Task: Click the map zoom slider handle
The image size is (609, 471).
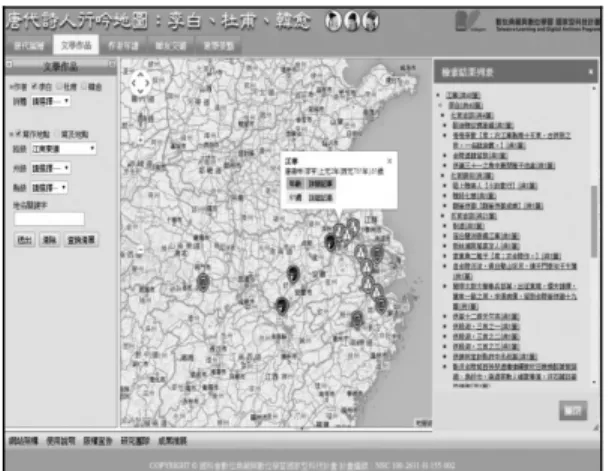Action: (141, 116)
